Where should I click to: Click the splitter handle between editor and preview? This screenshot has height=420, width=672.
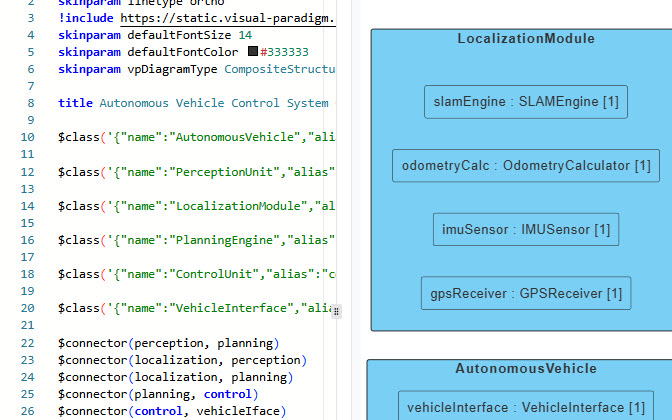[336, 312]
